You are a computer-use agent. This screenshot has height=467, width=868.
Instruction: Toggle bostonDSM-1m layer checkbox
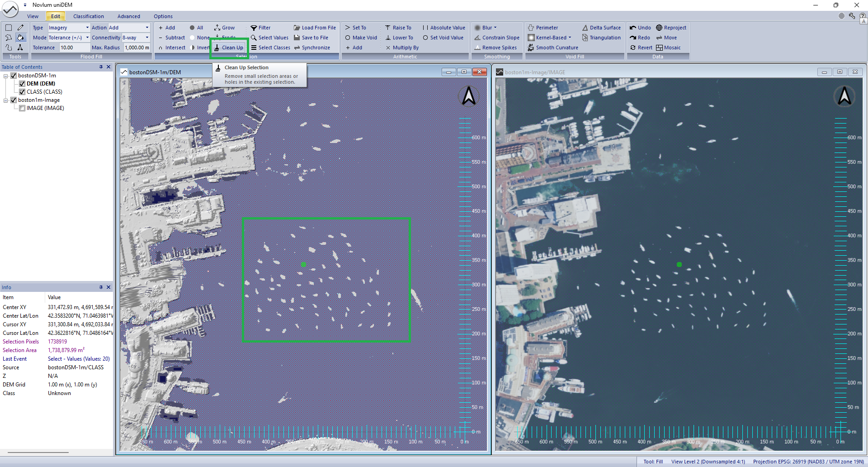click(x=14, y=76)
